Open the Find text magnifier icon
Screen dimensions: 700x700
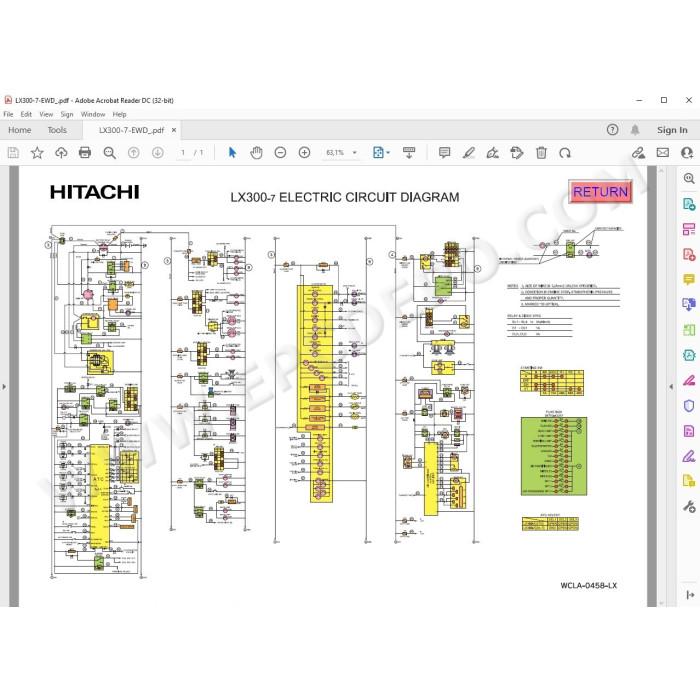(x=109, y=153)
